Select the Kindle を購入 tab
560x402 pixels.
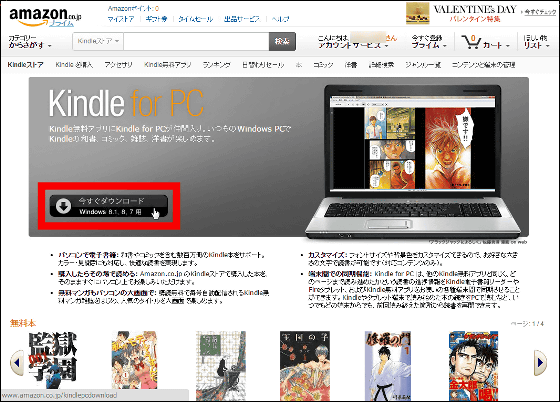coord(74,65)
